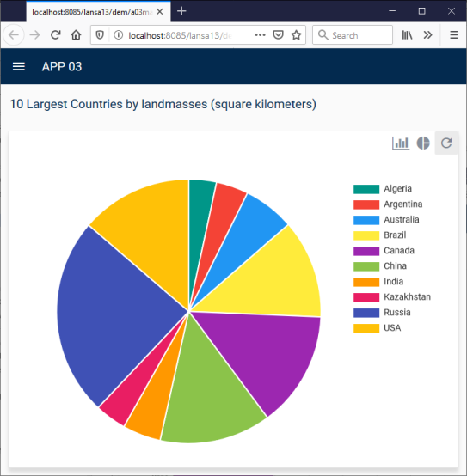
Task: Show site information icon
Action: [118, 35]
